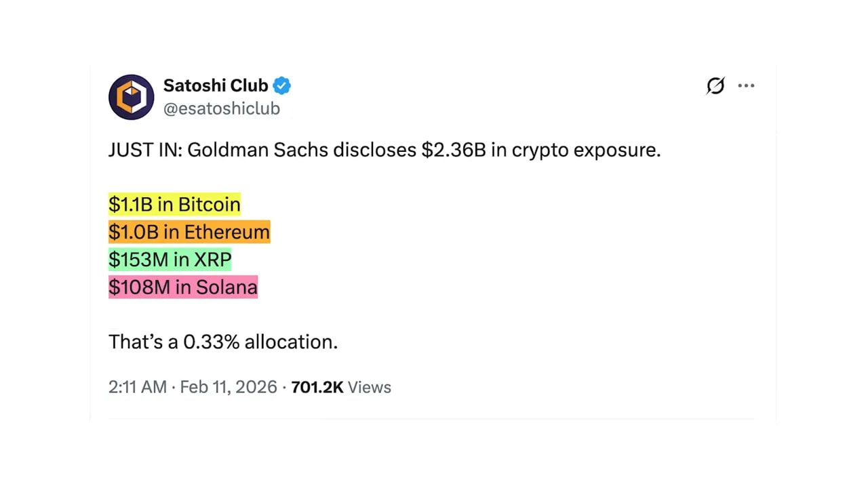868x488 pixels.
Task: Click the orange-highlighted $1.0B in Ethereum text
Action: click(189, 232)
